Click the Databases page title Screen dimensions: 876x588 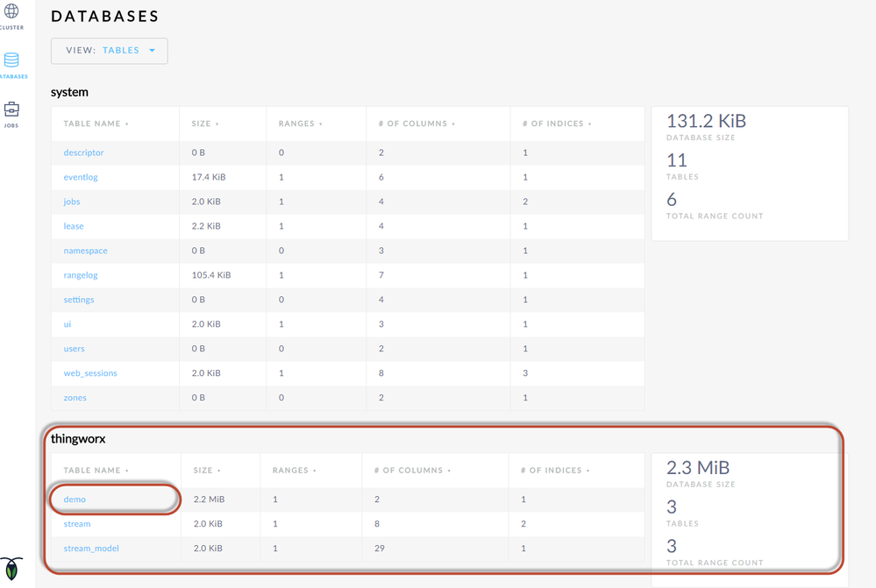click(x=105, y=16)
